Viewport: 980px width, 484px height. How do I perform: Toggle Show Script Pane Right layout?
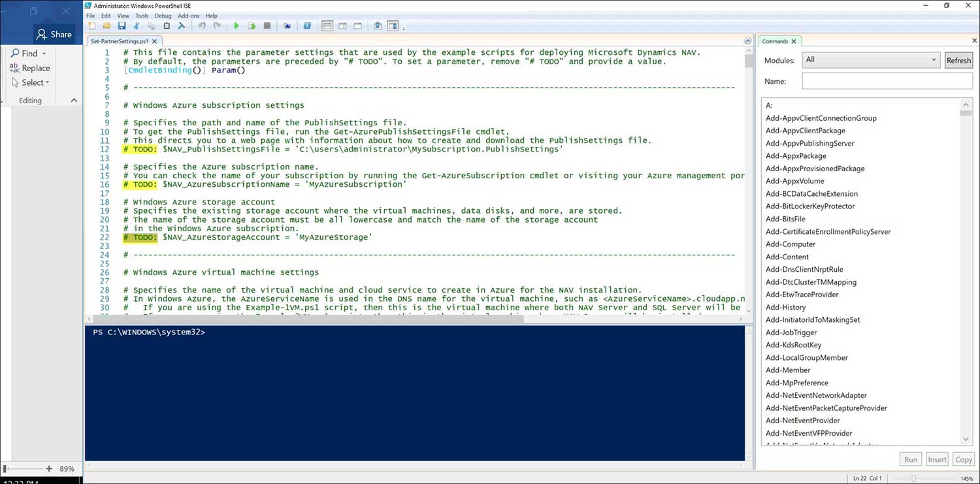coord(342,25)
